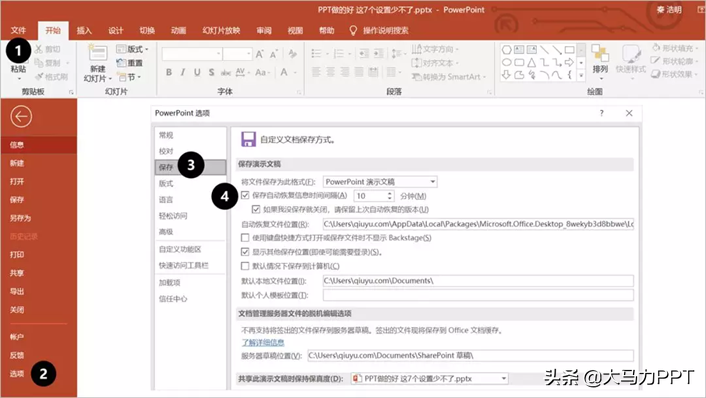Open shape fill color (形状填充)
Image resolution: width=706 pixels, height=398 pixels.
[674, 48]
